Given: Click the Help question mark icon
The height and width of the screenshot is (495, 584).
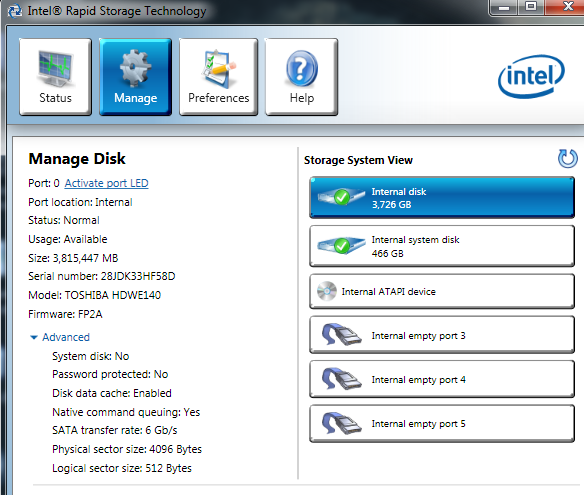Looking at the screenshot, I should (302, 68).
